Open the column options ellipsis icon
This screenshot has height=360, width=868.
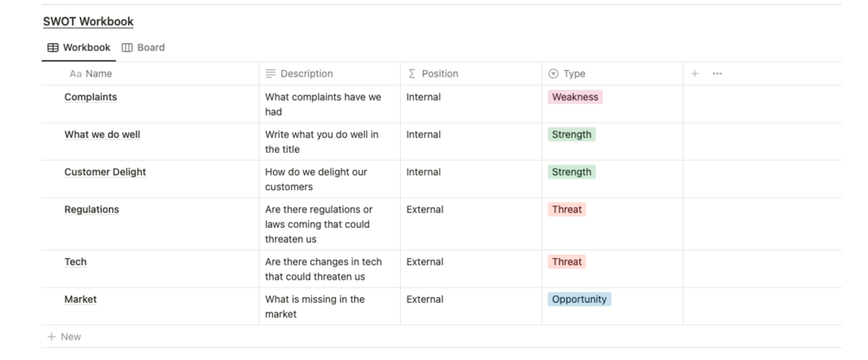click(x=717, y=74)
